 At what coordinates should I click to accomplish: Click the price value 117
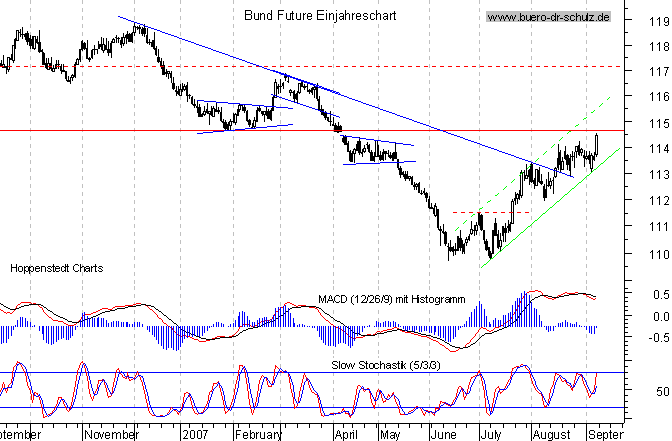[x=660, y=72]
